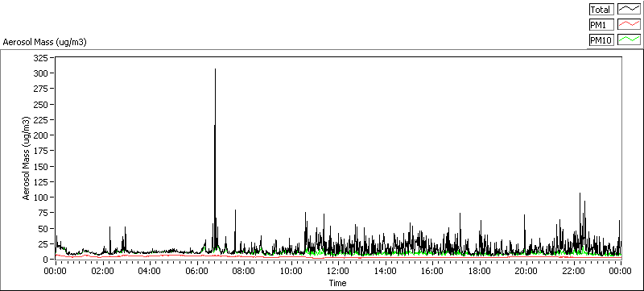Click the rotated Aerosol Mass y-axis label
The image size is (644, 291).
point(27,159)
